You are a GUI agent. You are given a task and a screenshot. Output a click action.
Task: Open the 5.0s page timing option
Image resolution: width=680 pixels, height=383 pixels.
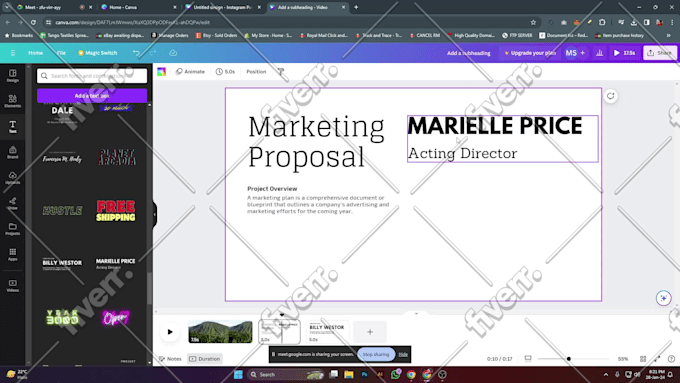tap(226, 72)
